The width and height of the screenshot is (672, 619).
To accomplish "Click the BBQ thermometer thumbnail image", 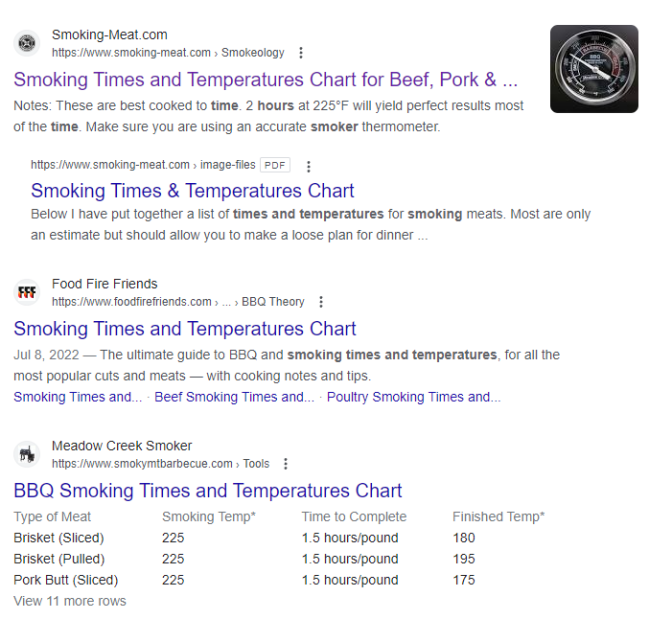I will coord(593,69).
